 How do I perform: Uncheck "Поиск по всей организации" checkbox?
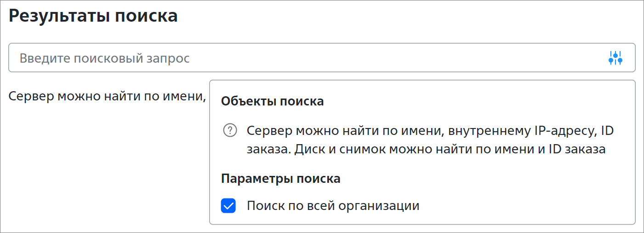click(x=228, y=205)
